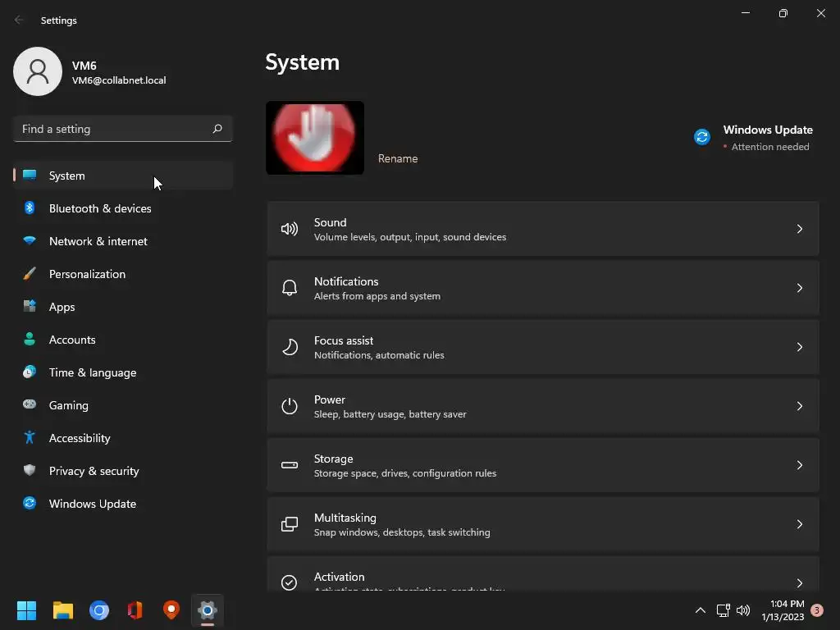Click the Power symbol icon

point(290,406)
